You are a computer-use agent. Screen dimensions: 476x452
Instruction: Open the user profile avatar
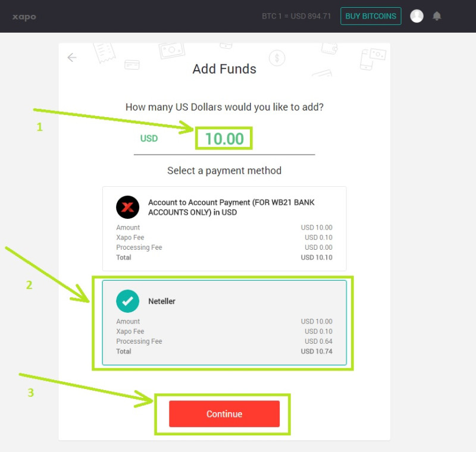pyautogui.click(x=416, y=16)
